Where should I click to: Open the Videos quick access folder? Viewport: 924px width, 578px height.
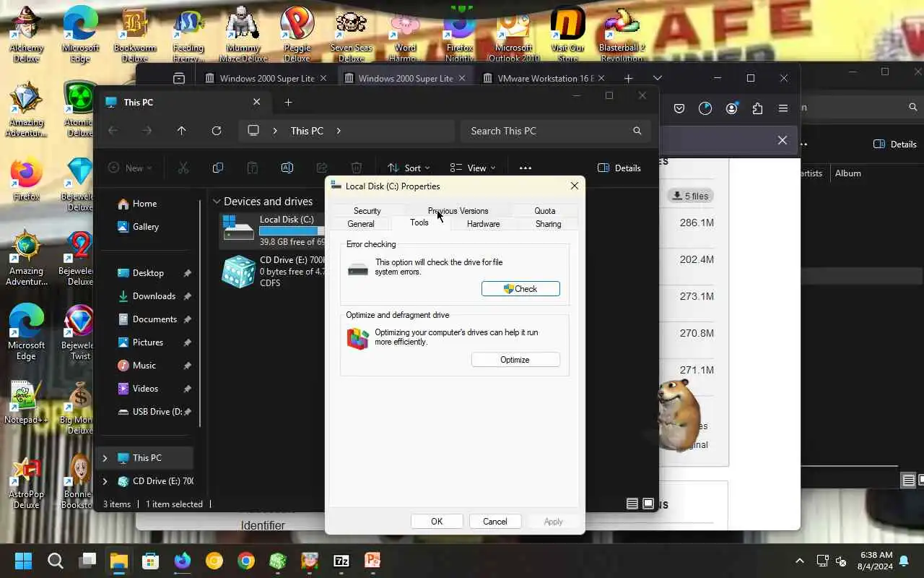145,389
